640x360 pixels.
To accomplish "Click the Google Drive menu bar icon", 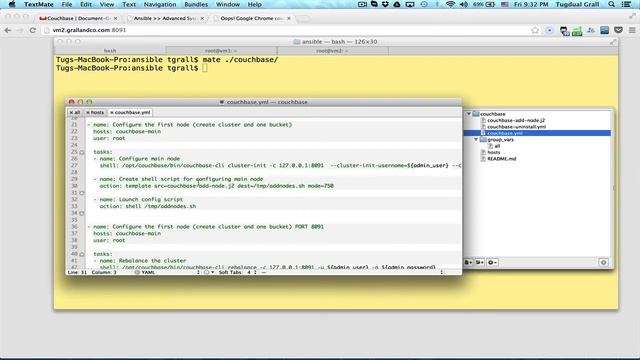I will coord(397,4).
